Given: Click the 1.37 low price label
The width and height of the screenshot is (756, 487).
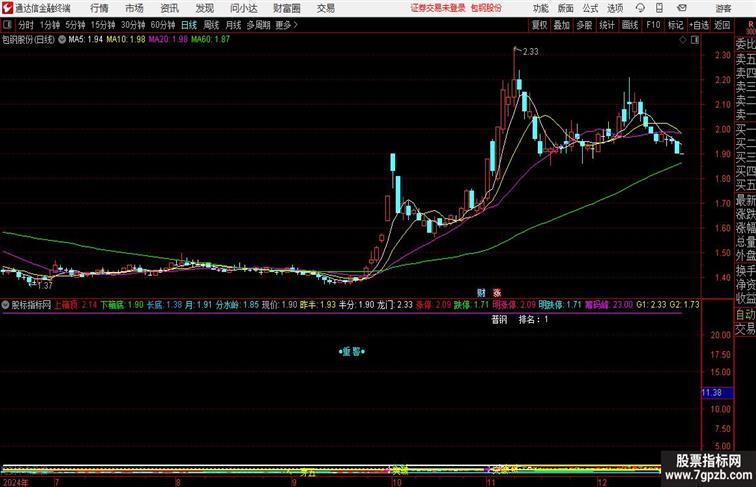Looking at the screenshot, I should click(44, 285).
